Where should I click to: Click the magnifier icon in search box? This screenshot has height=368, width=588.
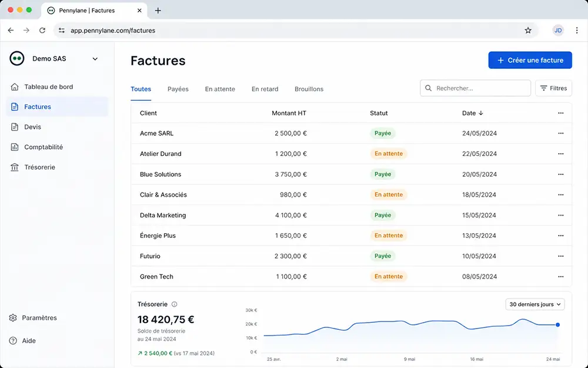(428, 88)
